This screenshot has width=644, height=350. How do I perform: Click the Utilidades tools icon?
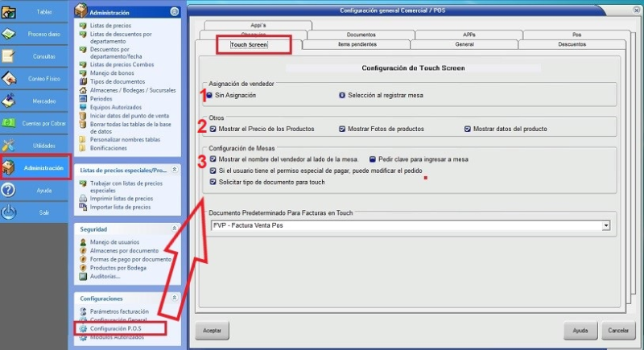tap(10, 146)
